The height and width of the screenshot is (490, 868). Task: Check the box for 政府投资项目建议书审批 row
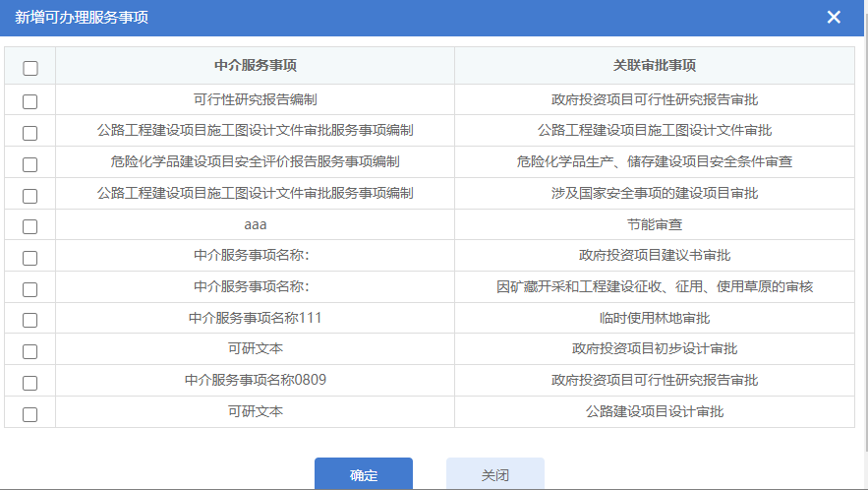(x=30, y=258)
